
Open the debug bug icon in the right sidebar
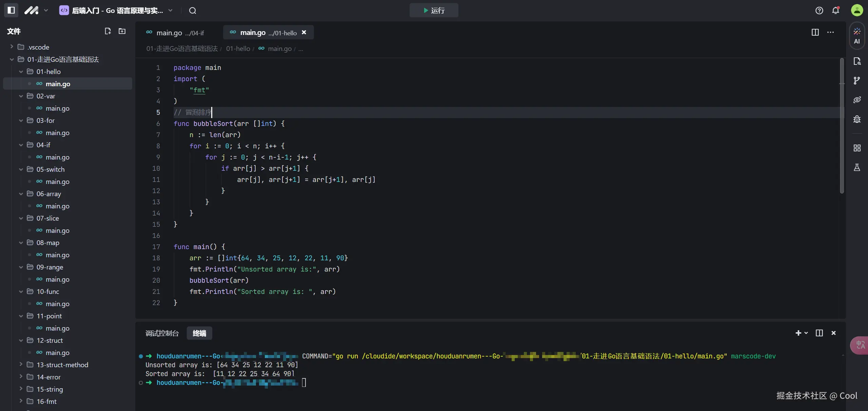click(857, 119)
